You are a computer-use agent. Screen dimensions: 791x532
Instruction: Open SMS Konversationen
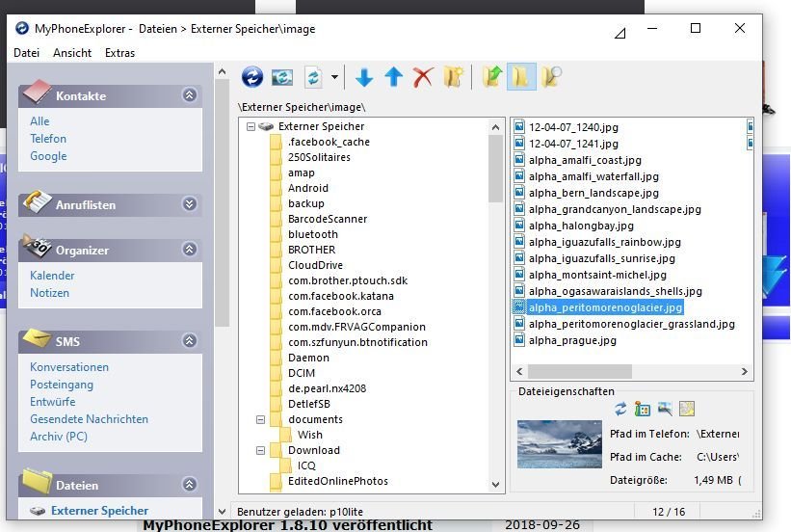69,367
